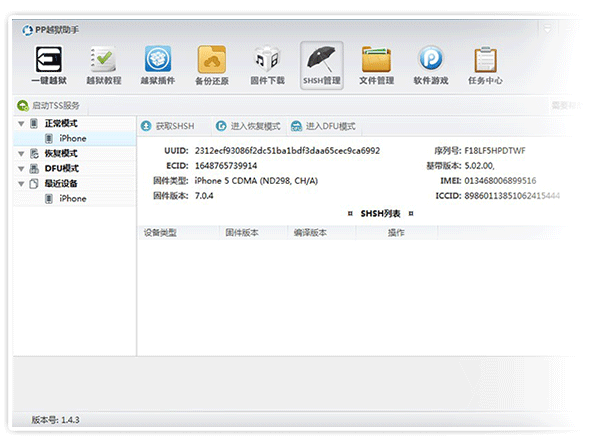
Task: Click the ECID value 1648765739914
Action: pos(226,166)
